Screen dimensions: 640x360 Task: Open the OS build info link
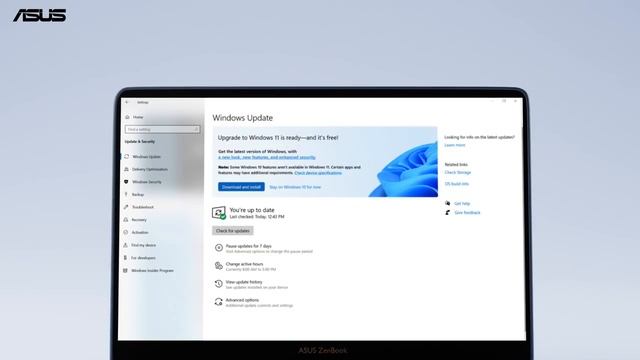456,184
